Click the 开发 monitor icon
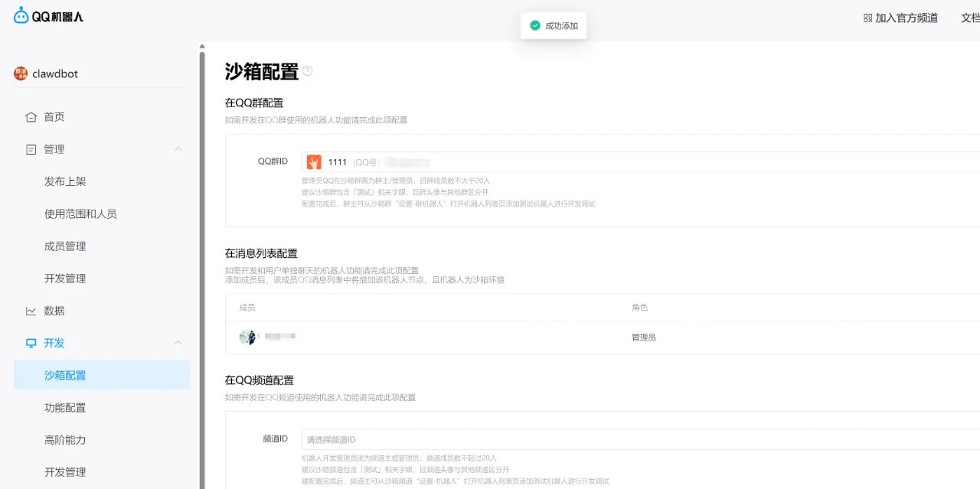Screen dimensions: 980x489 tap(32, 343)
